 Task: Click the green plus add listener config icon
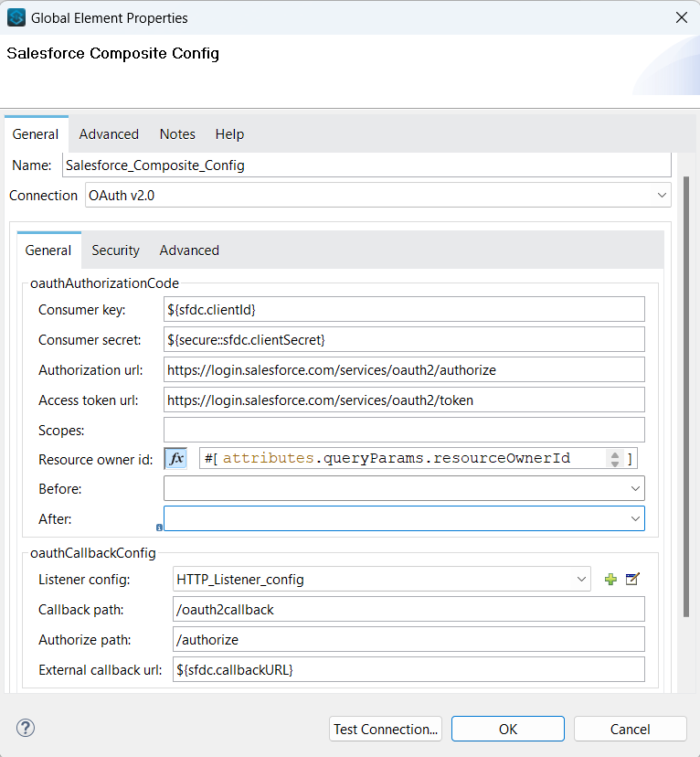pos(610,580)
